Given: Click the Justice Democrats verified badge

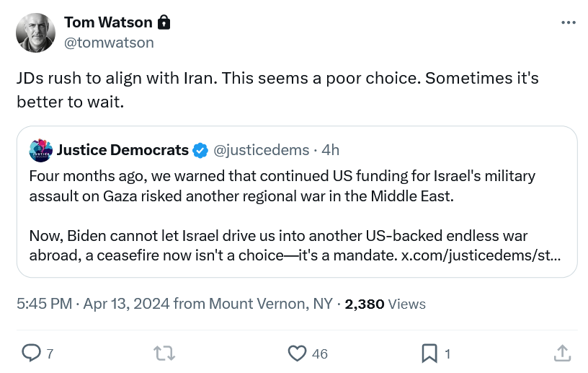Looking at the screenshot, I should point(200,150).
